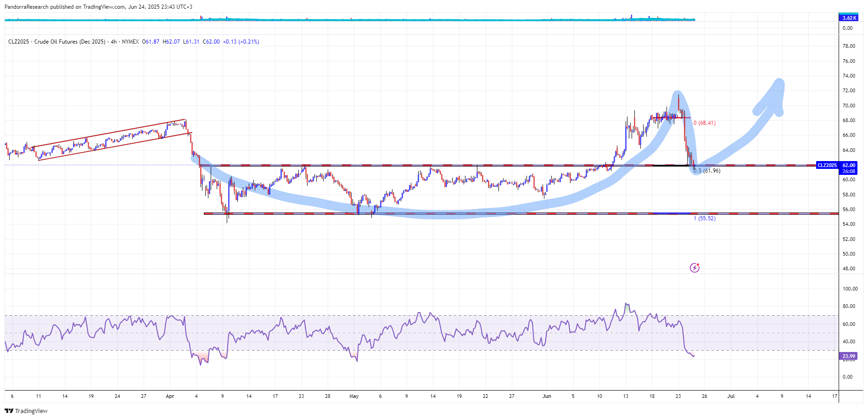Click the 11 date axis label
The image size is (868, 419).
[39, 396]
